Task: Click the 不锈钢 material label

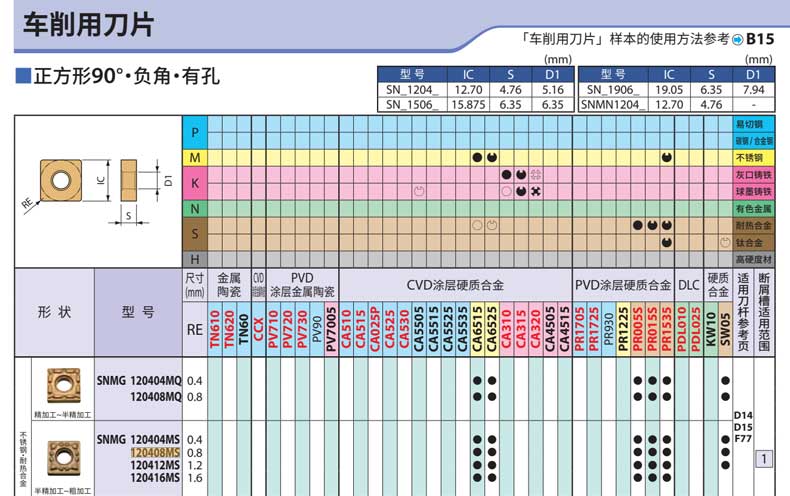Action: pyautogui.click(x=760, y=158)
